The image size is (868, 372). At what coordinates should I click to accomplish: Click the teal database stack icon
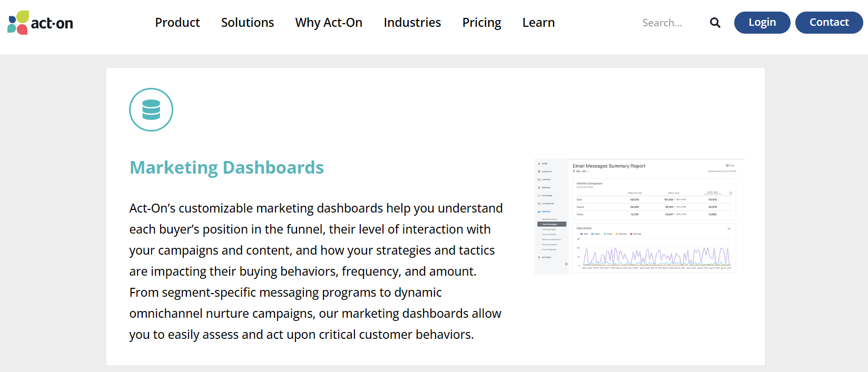tap(151, 109)
